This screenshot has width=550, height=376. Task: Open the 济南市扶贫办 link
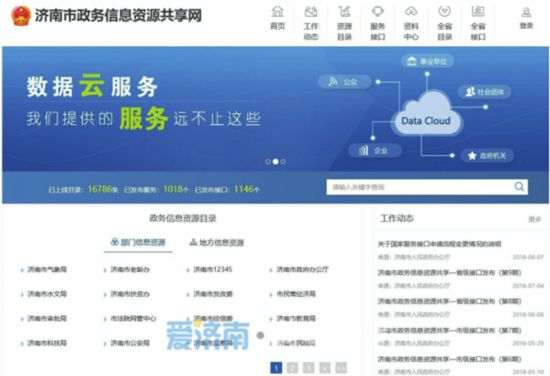pos(130,294)
